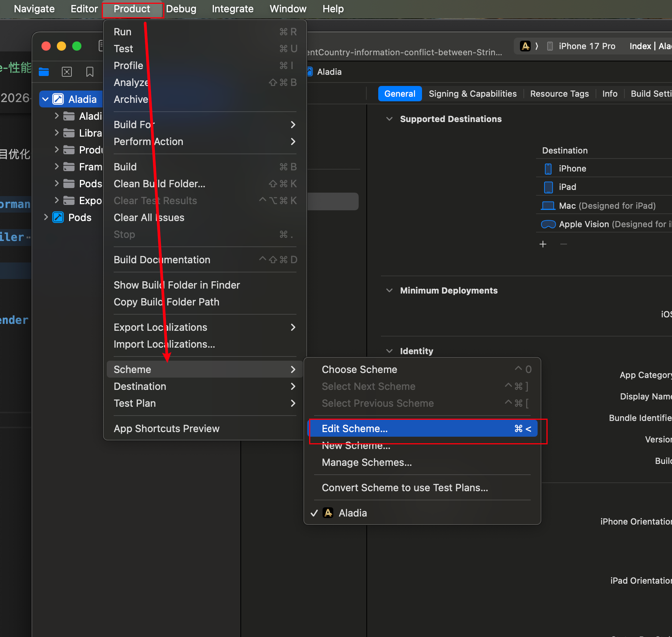The image size is (672, 637).
Task: Select the Test item in Product menu
Action: point(205,49)
